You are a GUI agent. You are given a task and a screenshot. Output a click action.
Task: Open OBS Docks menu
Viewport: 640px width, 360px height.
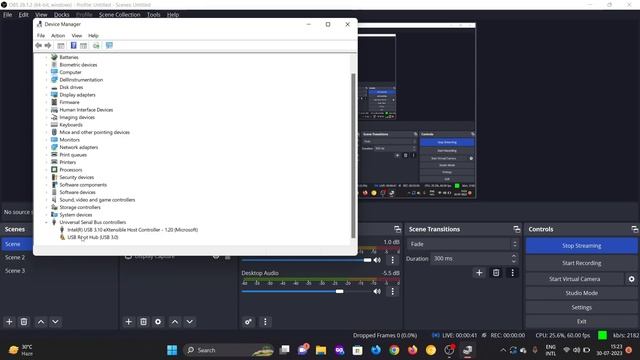(62, 15)
